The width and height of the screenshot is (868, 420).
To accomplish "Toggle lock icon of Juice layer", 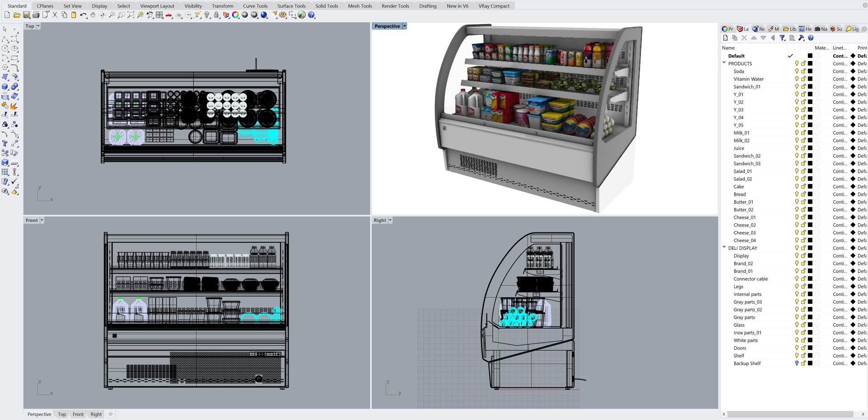I will click(803, 148).
